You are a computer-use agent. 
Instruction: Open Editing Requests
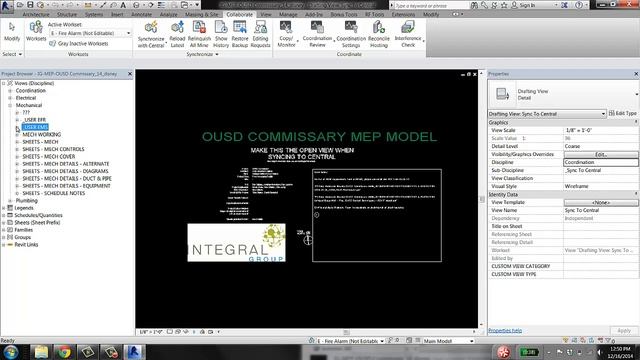click(260, 35)
